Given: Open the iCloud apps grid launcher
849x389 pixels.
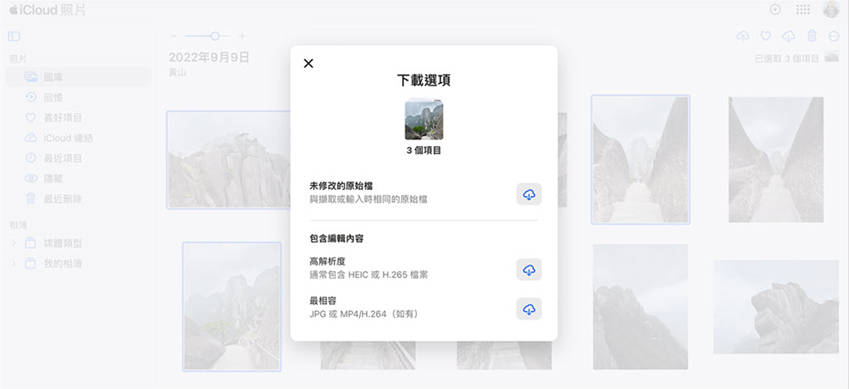Looking at the screenshot, I should click(x=803, y=10).
